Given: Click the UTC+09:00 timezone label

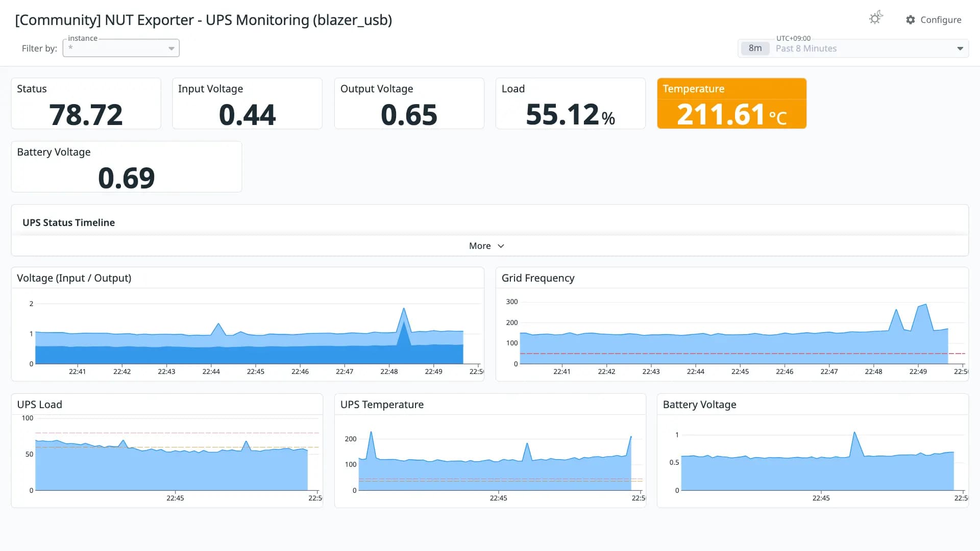Looking at the screenshot, I should (793, 38).
